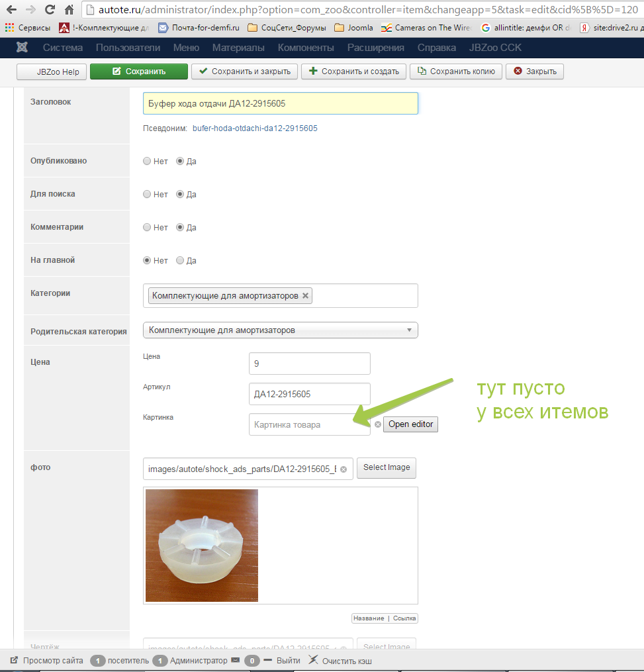Set На главной to Да
This screenshot has width=644, height=672.
coord(180,260)
